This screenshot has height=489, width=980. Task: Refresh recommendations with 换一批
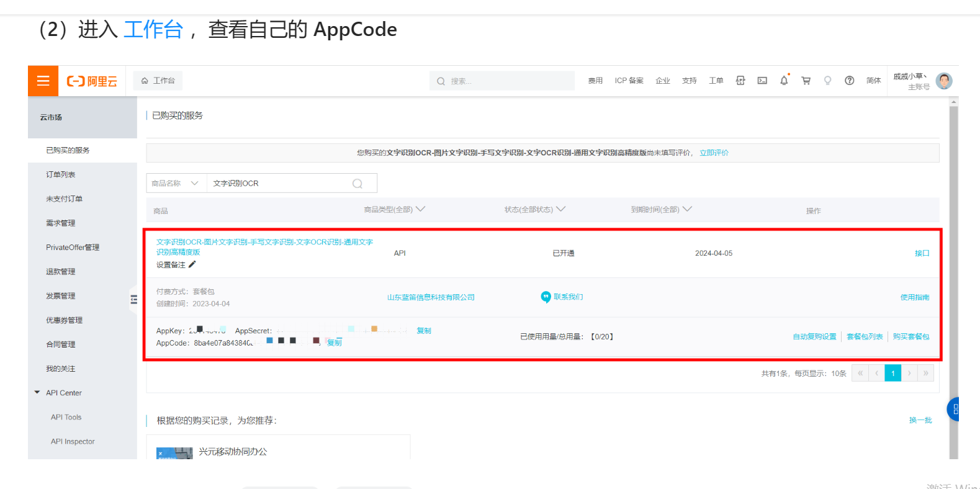[x=920, y=420]
